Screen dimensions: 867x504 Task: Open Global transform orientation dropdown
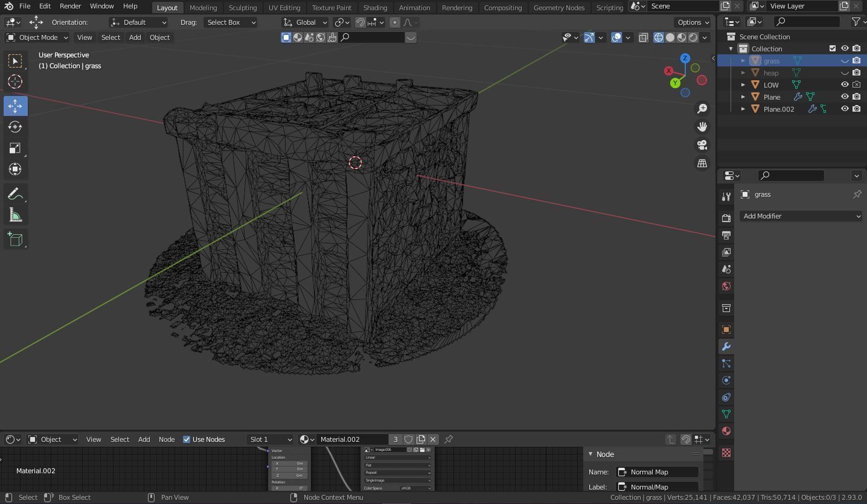coord(306,22)
